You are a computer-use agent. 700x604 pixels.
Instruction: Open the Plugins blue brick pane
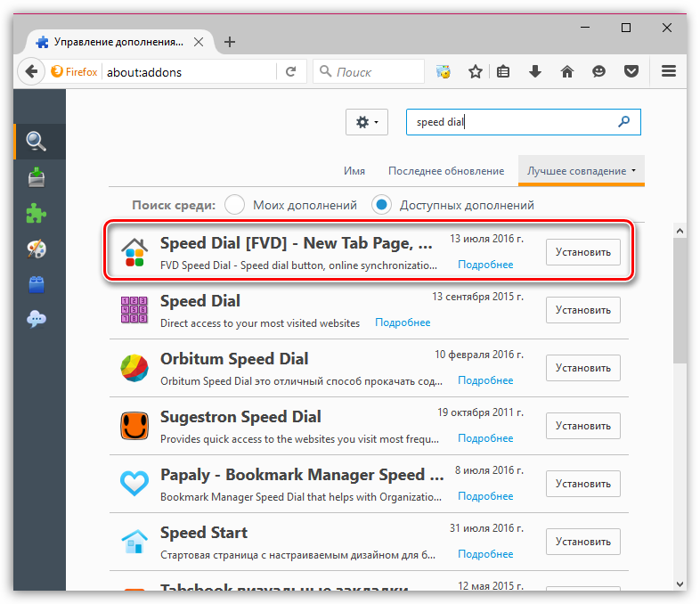point(37,284)
